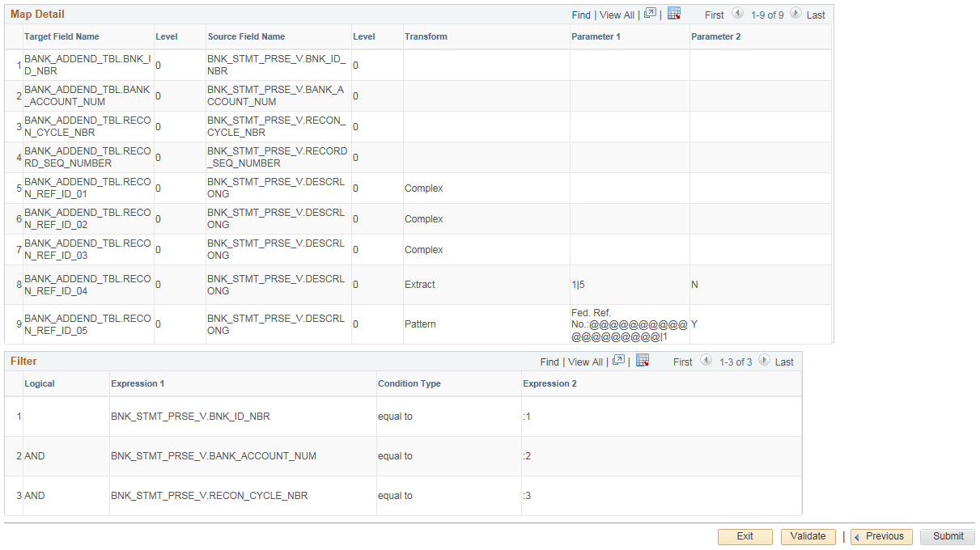Screen dimensions: 980x550
Task: Click Parameter 1 value 1|5
Action: [x=578, y=285]
